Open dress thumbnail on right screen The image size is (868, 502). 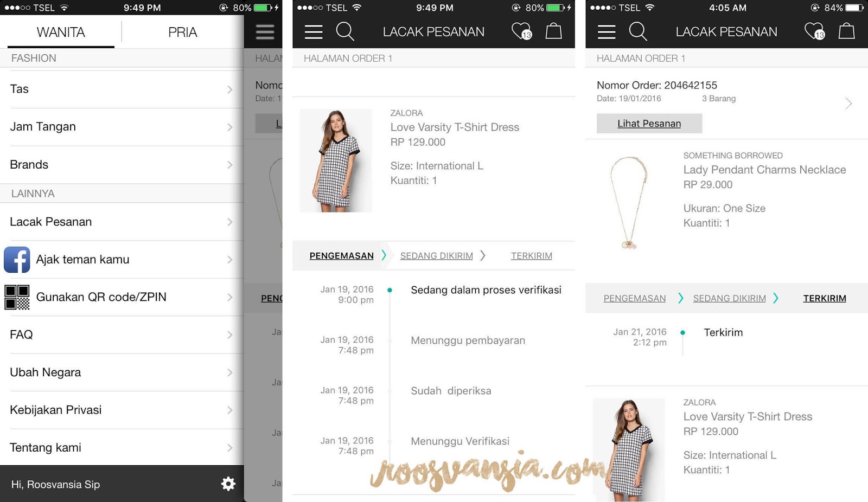pyautogui.click(x=629, y=449)
